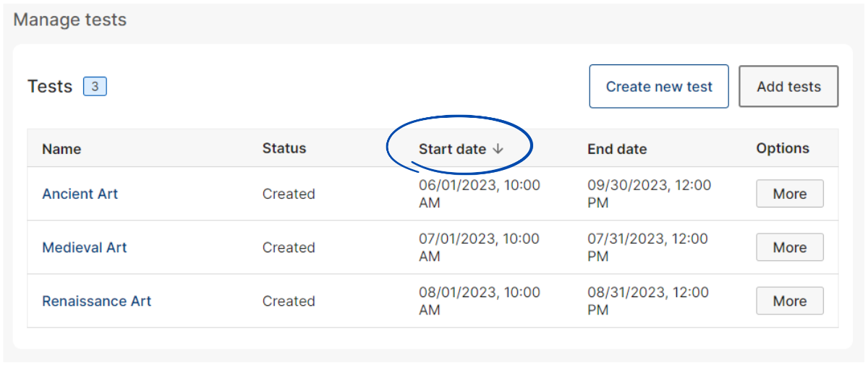
Task: Open the Renaissance Art test link
Action: click(x=97, y=301)
